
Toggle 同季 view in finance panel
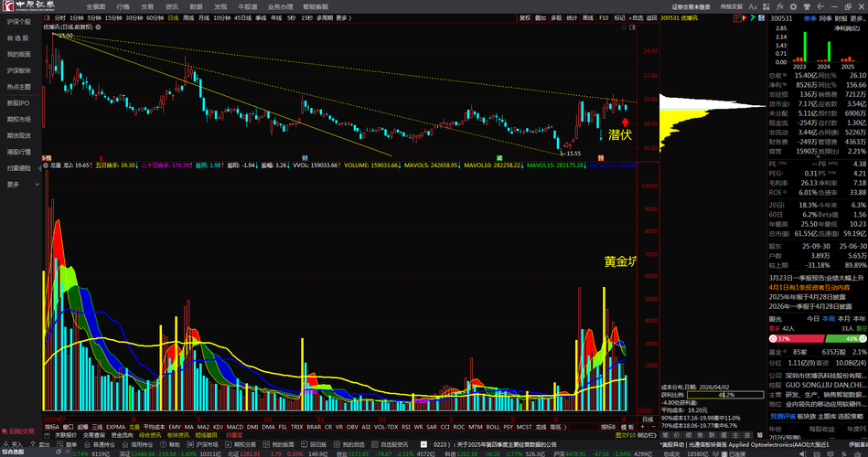825,18
